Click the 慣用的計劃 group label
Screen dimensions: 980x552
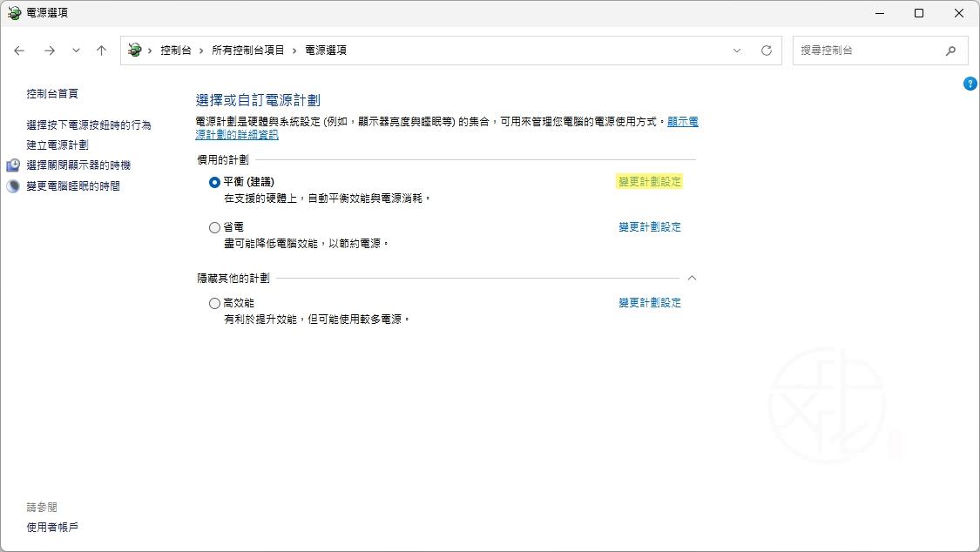[x=222, y=160]
